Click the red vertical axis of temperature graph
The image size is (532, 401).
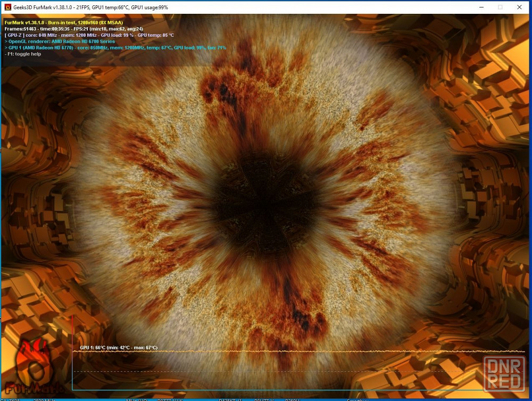point(72,330)
